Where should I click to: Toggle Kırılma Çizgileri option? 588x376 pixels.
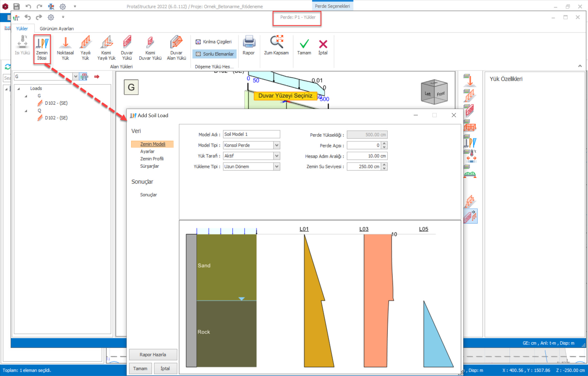tap(214, 42)
